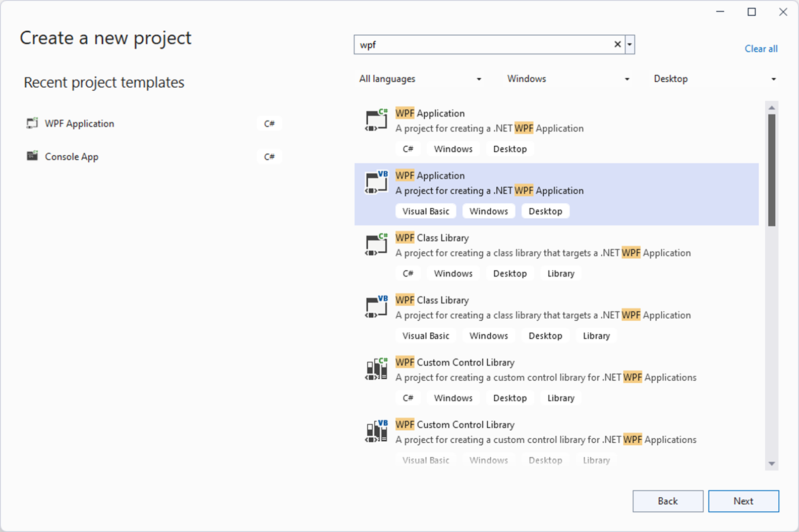Click the Visual Basic tag under selected WPF Application

[426, 211]
